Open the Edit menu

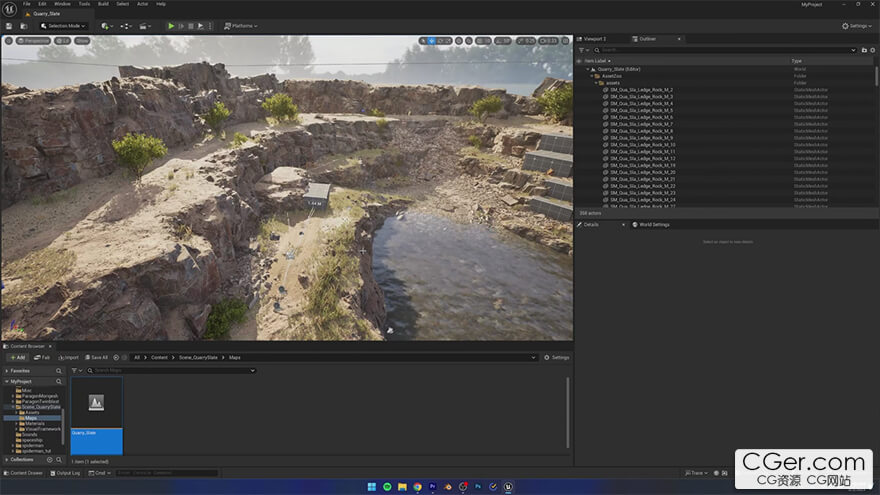(x=42, y=4)
